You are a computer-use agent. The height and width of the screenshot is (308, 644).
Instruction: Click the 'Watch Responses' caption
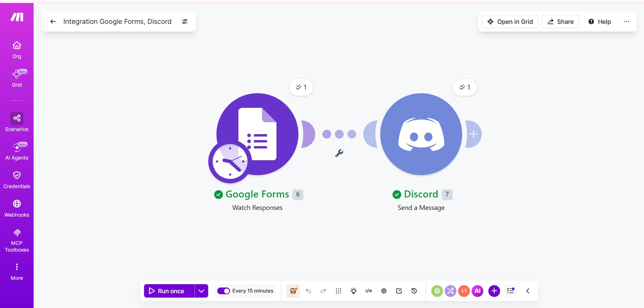click(257, 208)
